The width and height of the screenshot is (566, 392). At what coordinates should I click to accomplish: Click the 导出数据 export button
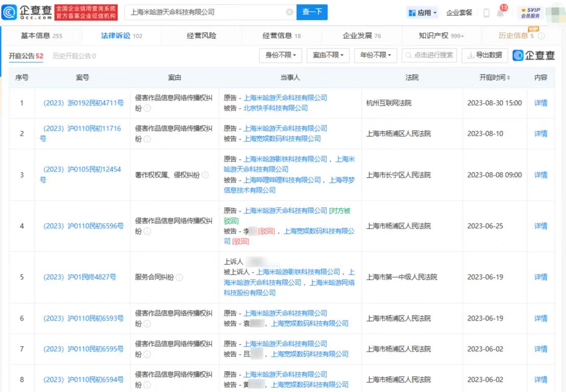tap(484, 55)
